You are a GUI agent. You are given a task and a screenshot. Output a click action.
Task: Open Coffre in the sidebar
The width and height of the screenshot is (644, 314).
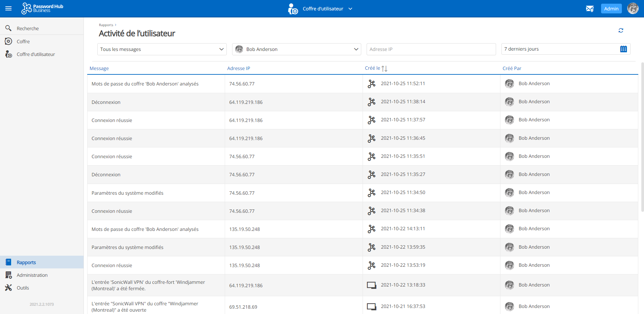[23, 42]
